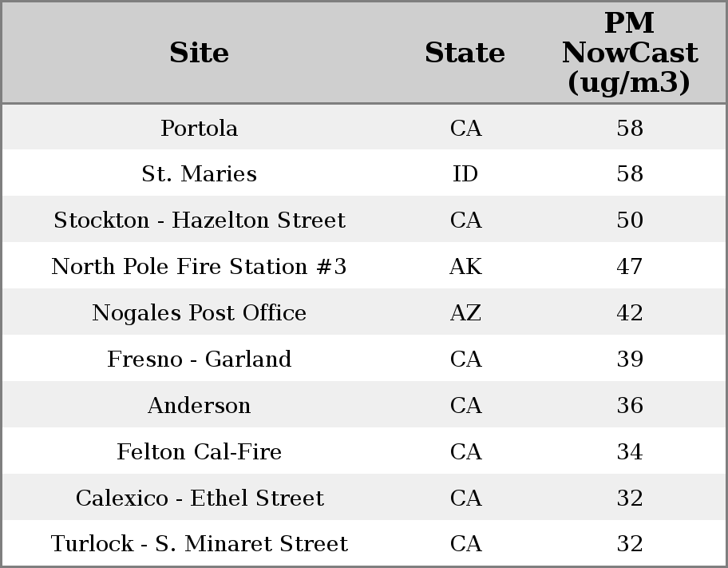Click North Pole Fire Station #3
The width and height of the screenshot is (728, 568).
point(199,267)
